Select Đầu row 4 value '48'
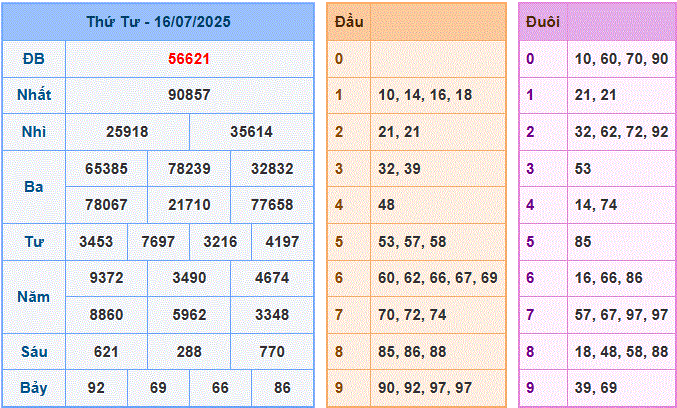 click(x=386, y=205)
